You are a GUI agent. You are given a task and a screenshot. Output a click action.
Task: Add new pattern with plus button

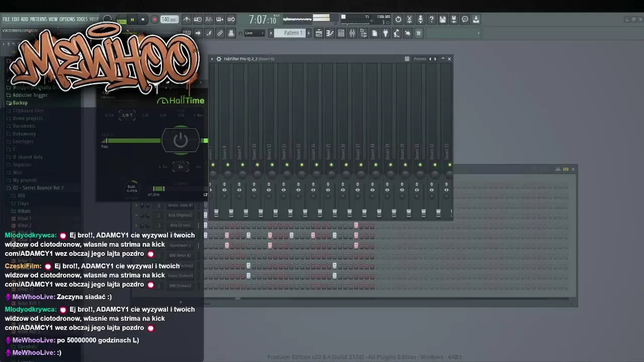[x=308, y=33]
